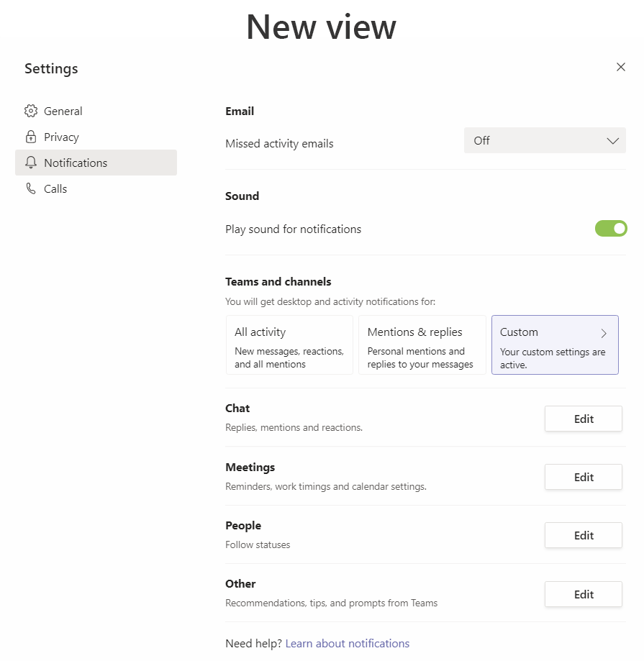Click the chevron arrow on Custom card
Image resolution: width=644 pixels, height=661 pixels.
[604, 333]
